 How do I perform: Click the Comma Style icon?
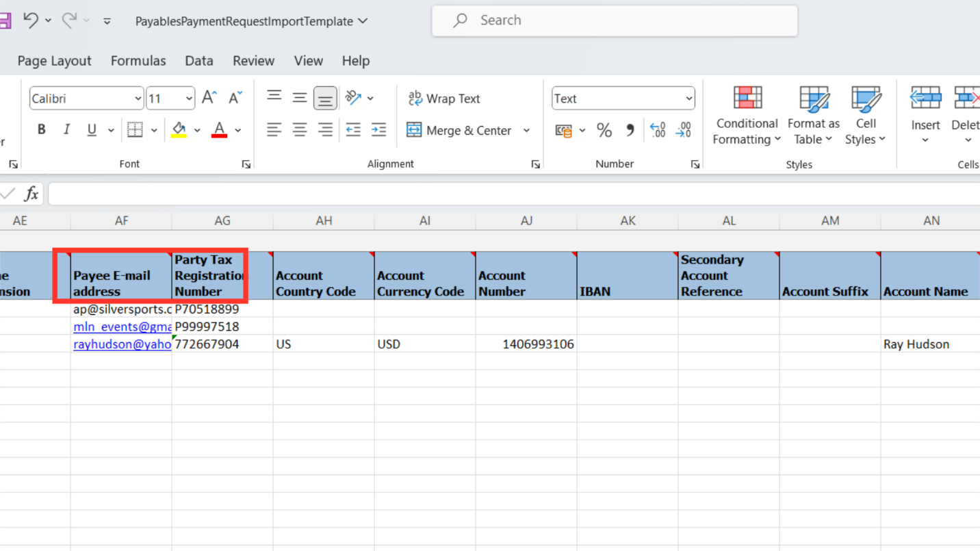coord(630,130)
